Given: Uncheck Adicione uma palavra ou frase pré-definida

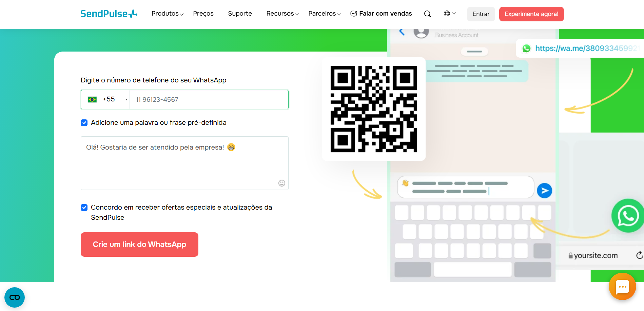Looking at the screenshot, I should click(x=84, y=122).
